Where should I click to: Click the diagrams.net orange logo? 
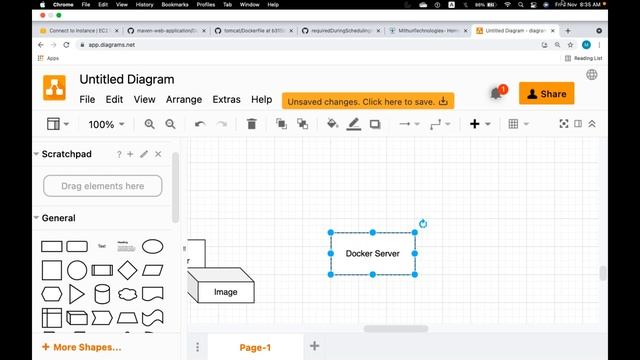pyautogui.click(x=54, y=88)
